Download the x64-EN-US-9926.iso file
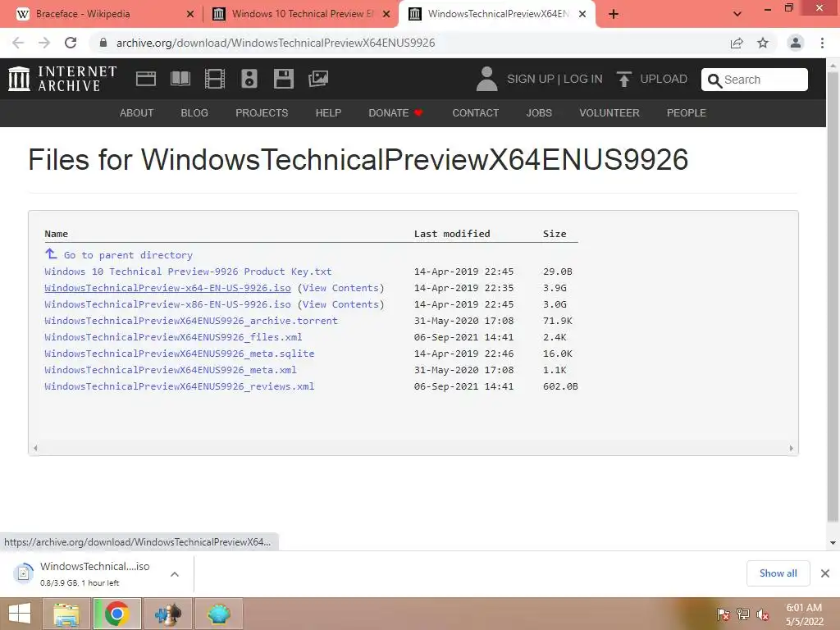The width and height of the screenshot is (840, 630). [167, 288]
